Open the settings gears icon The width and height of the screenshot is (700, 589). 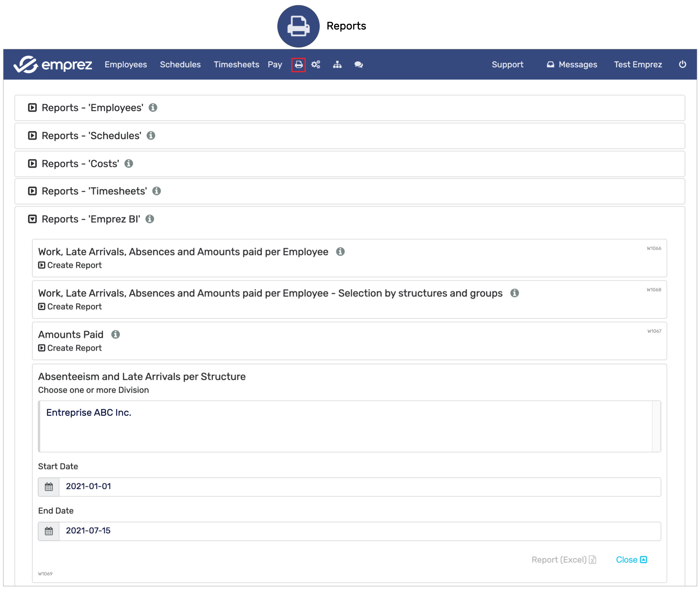click(x=316, y=65)
